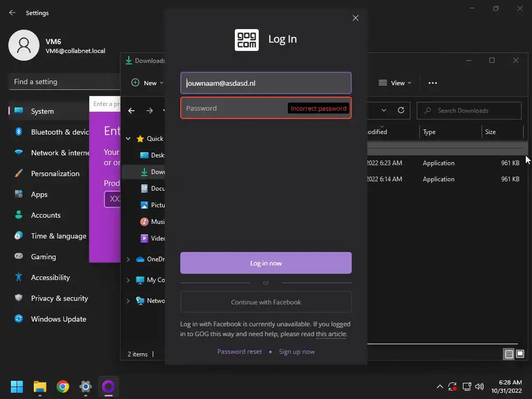Open the Windows Start menu

pos(17,387)
